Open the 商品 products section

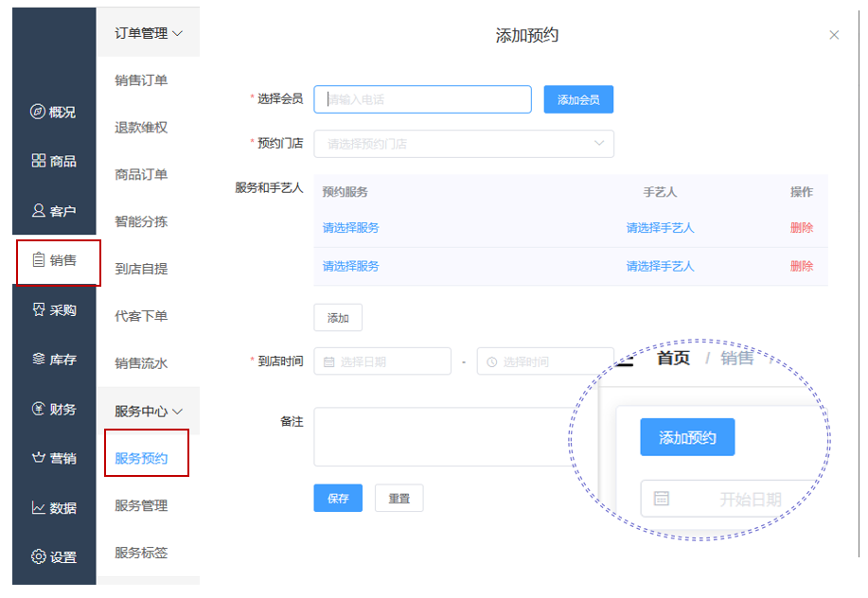(x=54, y=161)
